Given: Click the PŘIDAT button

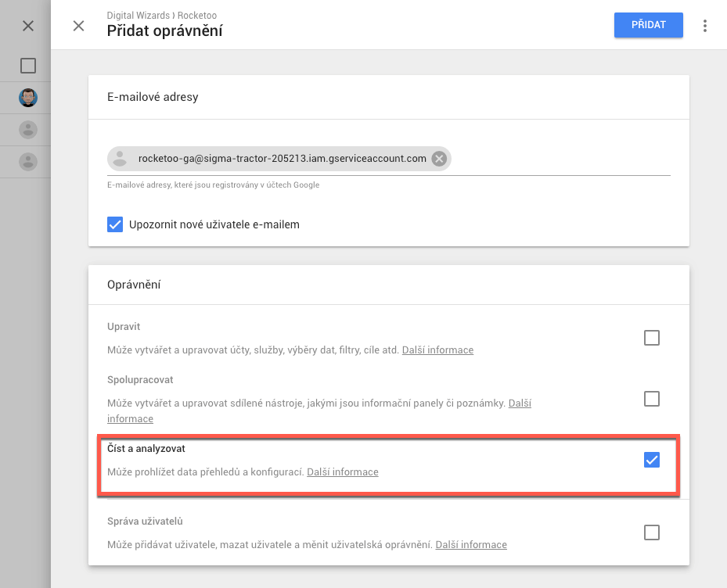Looking at the screenshot, I should tap(648, 25).
